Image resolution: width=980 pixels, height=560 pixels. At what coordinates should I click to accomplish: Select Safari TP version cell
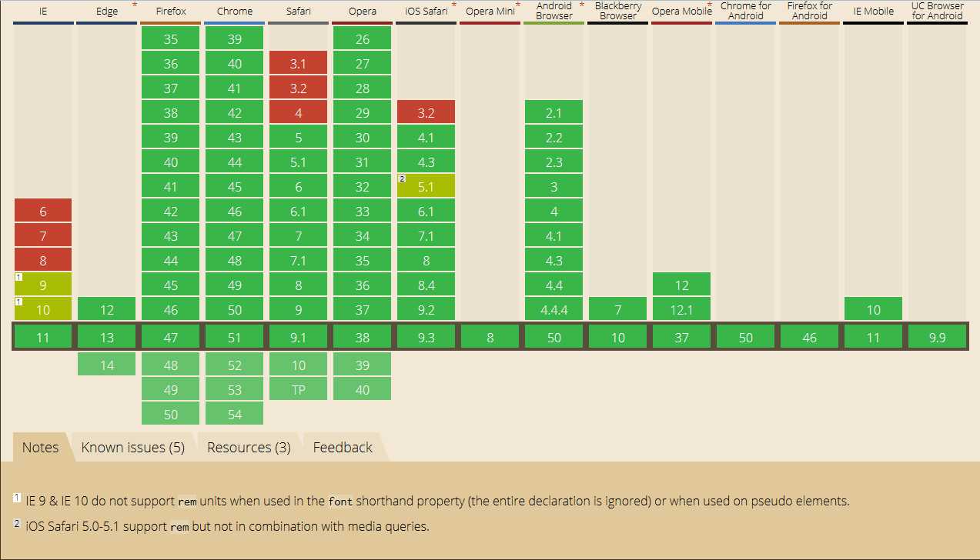pos(299,390)
